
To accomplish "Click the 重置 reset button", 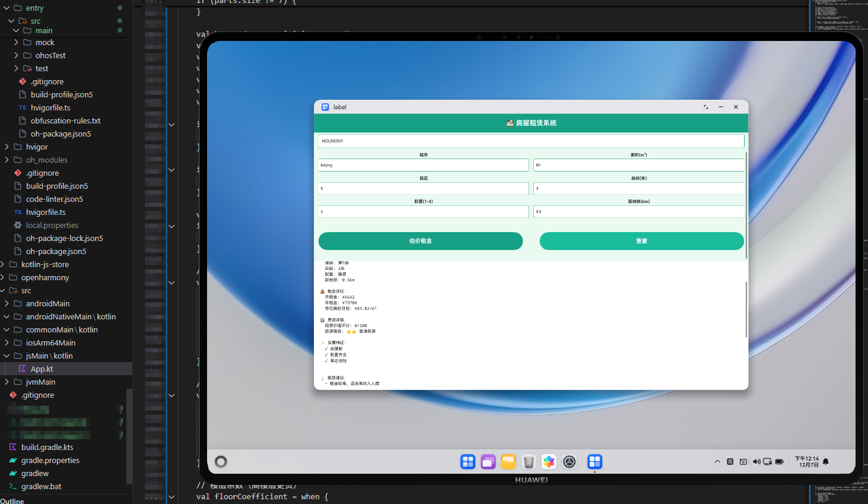I will [x=641, y=241].
